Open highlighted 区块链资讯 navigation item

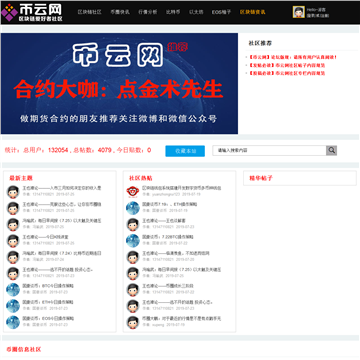point(253,12)
